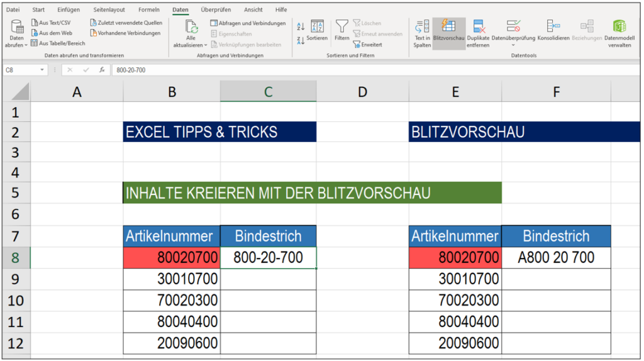This screenshot has height=361, width=644.
Task: Select cell B10 containing 70020300
Action: tap(172, 300)
